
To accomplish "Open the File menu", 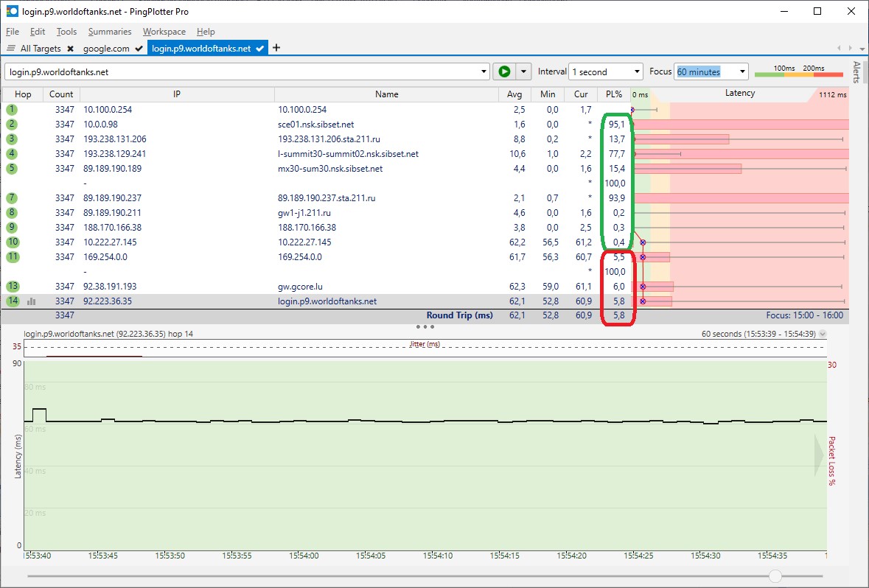I will point(13,32).
